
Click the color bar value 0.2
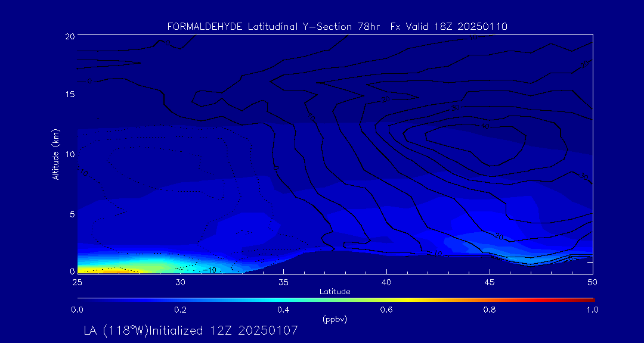(180, 310)
